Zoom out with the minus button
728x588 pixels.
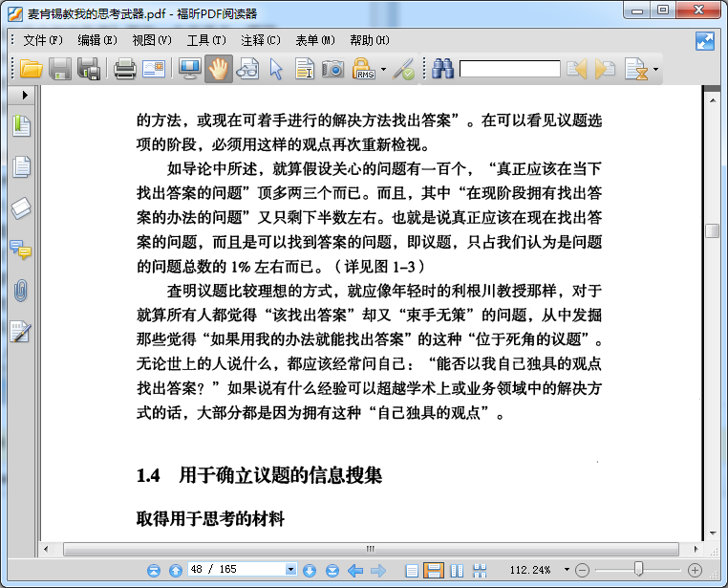582,570
